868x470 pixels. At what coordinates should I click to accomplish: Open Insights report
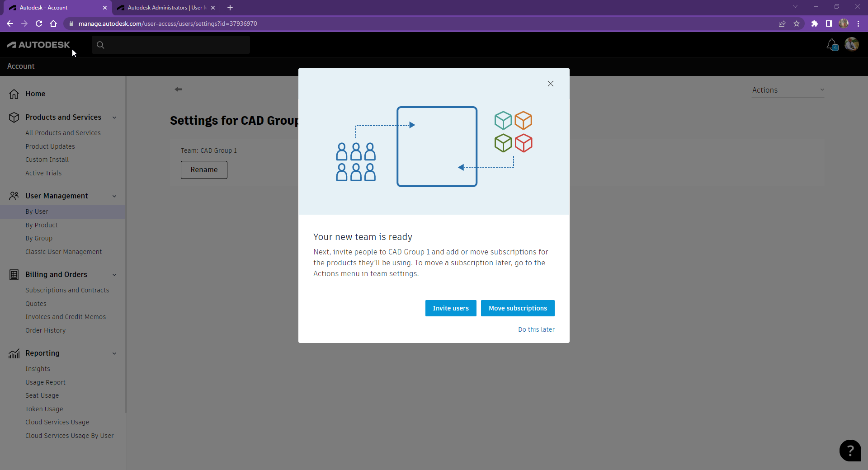point(38,369)
